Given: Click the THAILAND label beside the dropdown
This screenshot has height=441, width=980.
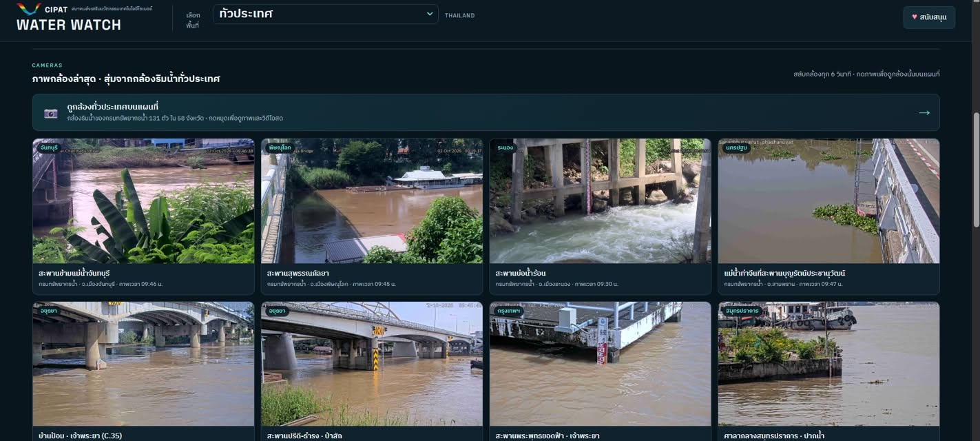Looking at the screenshot, I should (x=460, y=15).
